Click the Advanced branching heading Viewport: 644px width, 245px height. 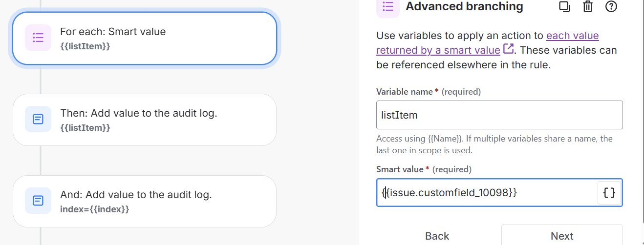pyautogui.click(x=464, y=6)
